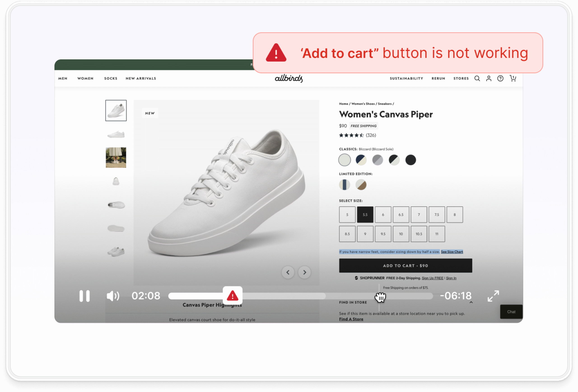Select size 6.5
578x392 pixels.
tap(401, 215)
